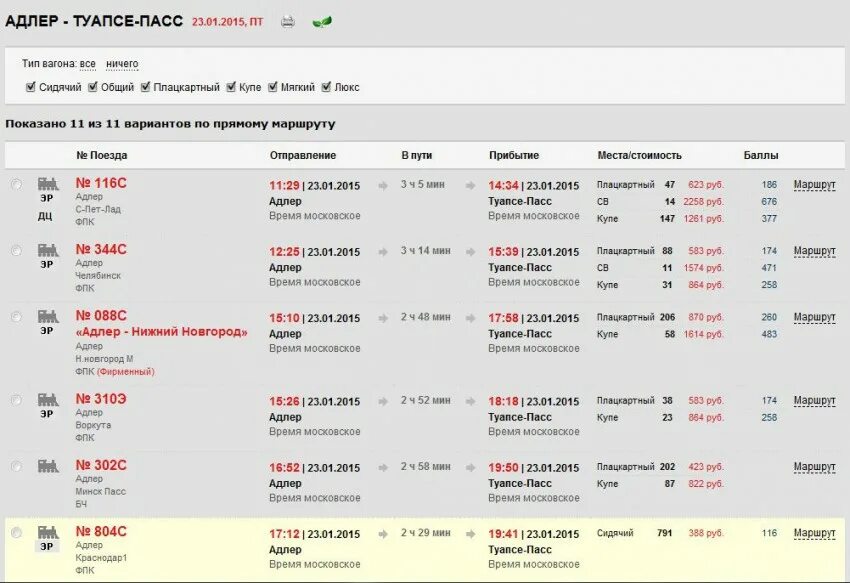Toggle the Люкс wagon type checkbox
Image resolution: width=850 pixels, height=583 pixels.
326,87
